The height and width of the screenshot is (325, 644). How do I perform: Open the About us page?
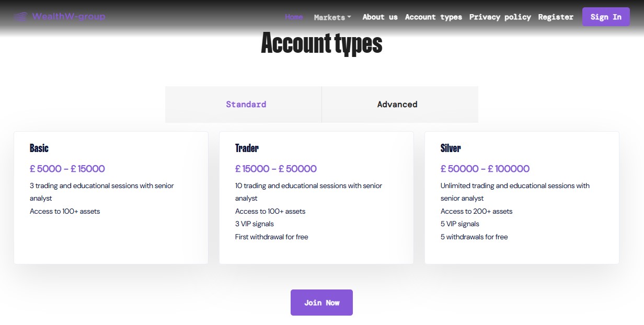coord(379,17)
